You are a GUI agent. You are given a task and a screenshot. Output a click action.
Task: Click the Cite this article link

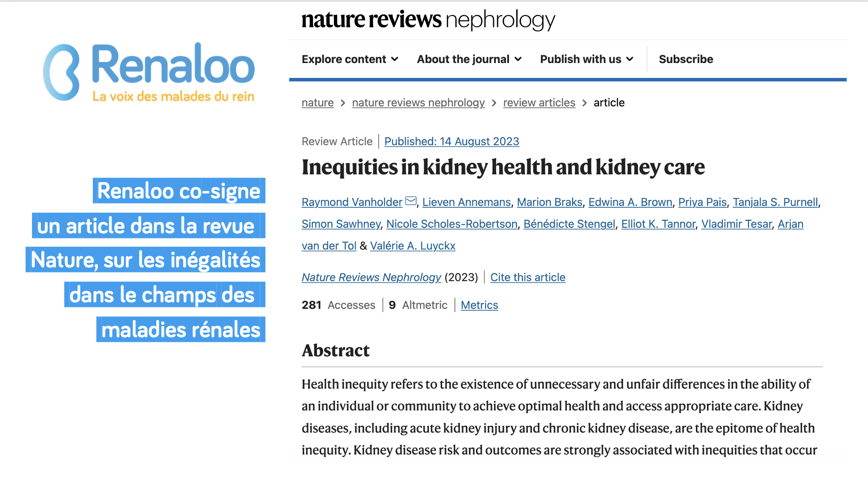click(528, 278)
